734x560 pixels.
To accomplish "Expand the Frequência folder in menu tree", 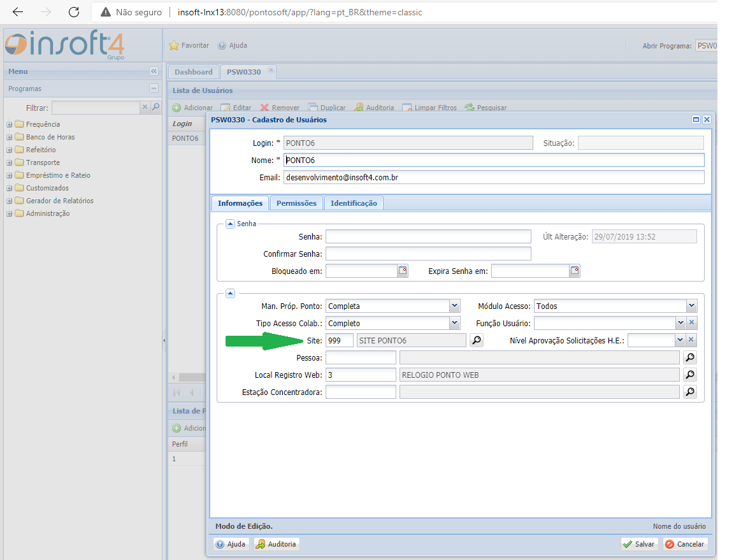I will click(x=10, y=124).
